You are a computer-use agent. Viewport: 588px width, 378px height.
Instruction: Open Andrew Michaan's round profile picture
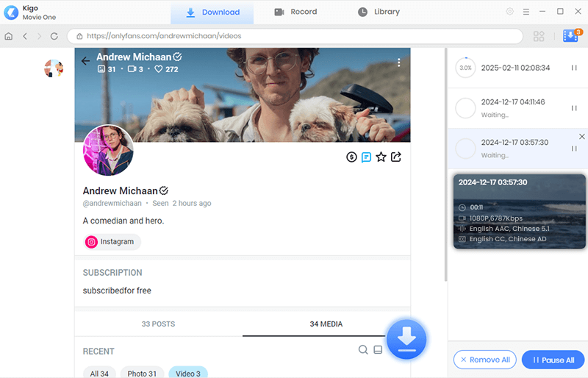108,150
